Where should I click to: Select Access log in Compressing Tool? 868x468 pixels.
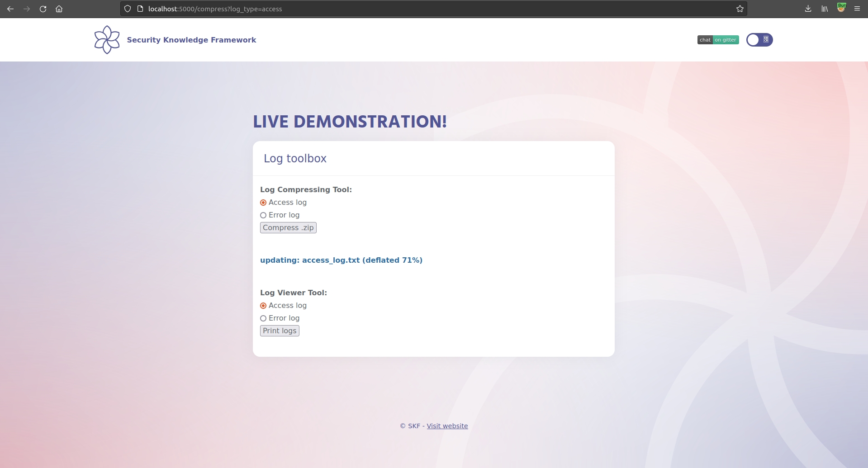click(263, 203)
